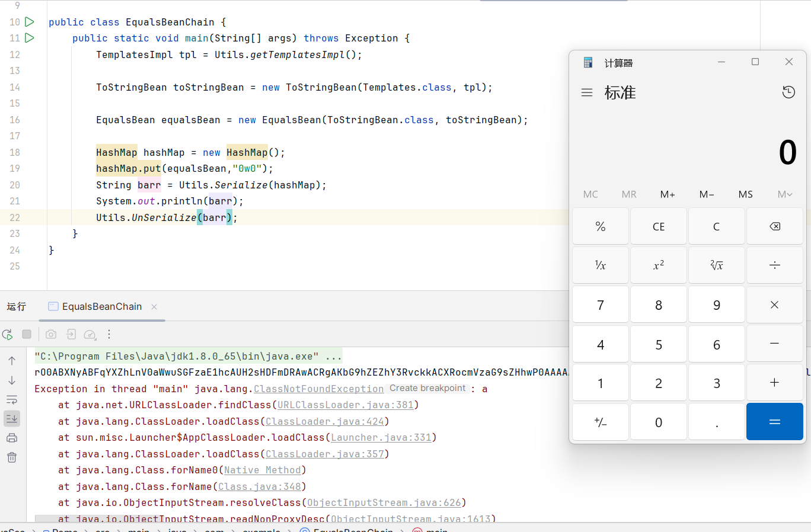The image size is (811, 532).
Task: Click the equals button in calculator
Action: 775,422
